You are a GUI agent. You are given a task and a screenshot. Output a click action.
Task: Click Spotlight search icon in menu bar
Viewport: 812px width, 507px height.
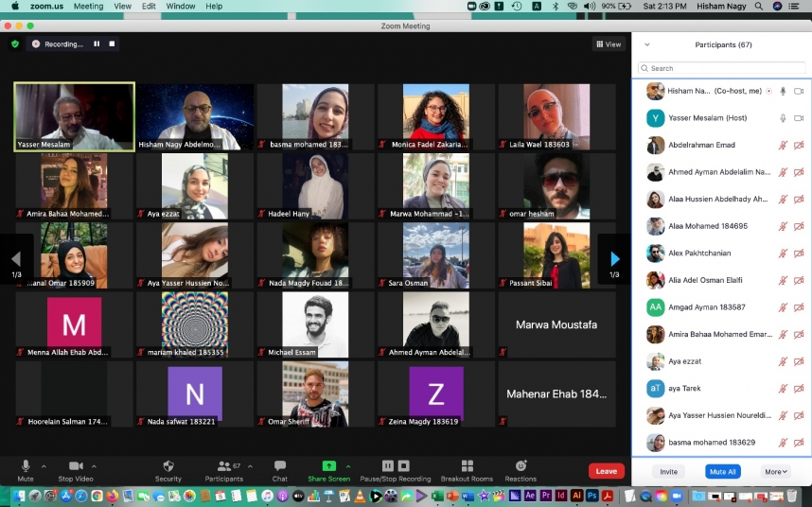coord(759,7)
